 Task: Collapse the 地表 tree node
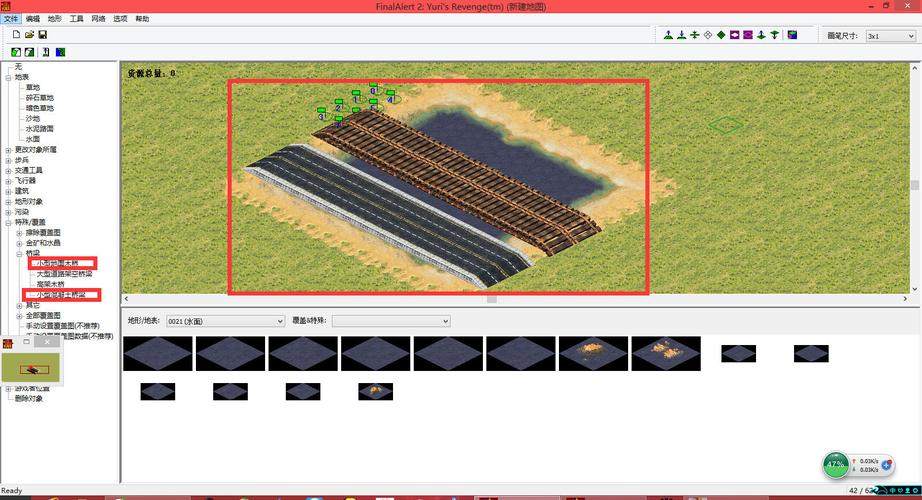[x=8, y=77]
